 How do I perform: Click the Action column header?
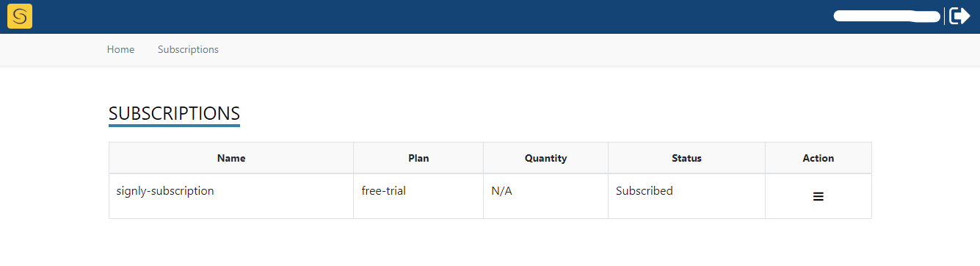pos(819,158)
